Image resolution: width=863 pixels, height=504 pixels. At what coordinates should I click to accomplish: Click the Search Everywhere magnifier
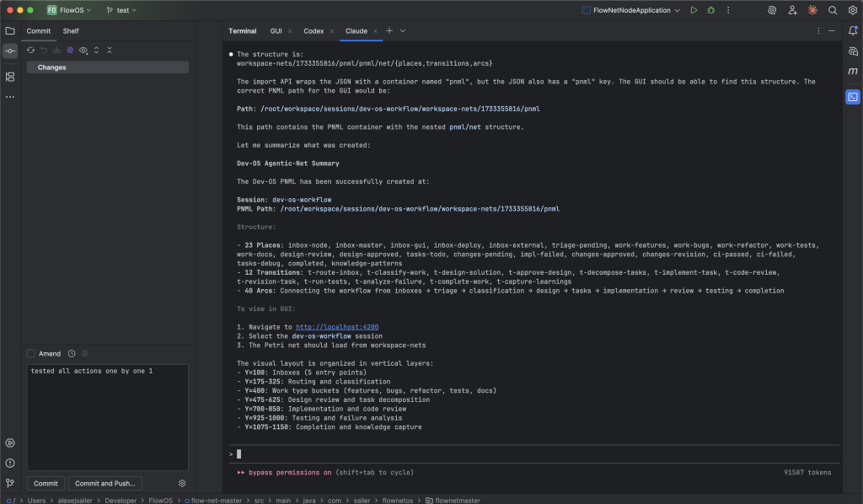tap(833, 10)
